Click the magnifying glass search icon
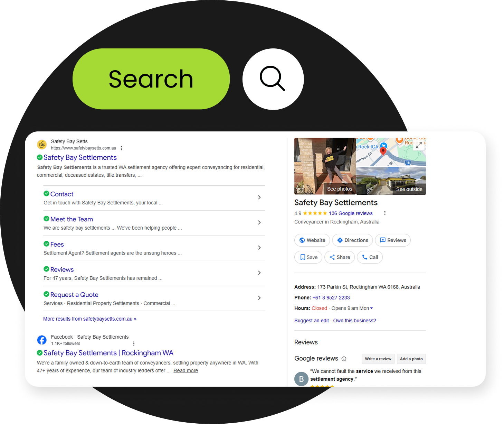The height and width of the screenshot is (424, 504). click(273, 79)
